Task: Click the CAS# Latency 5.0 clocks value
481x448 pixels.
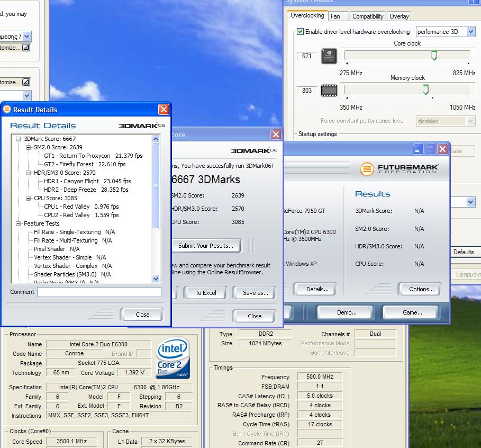Action: point(320,396)
